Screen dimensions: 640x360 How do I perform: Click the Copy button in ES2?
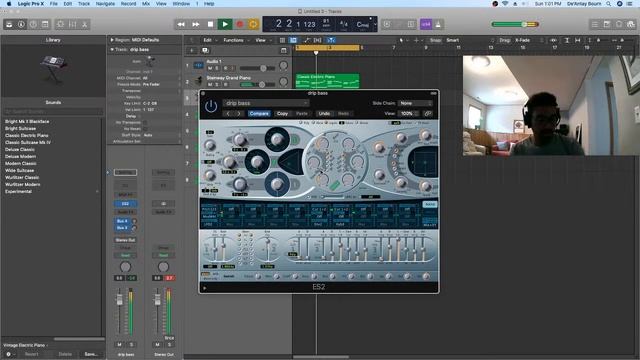coord(282,113)
